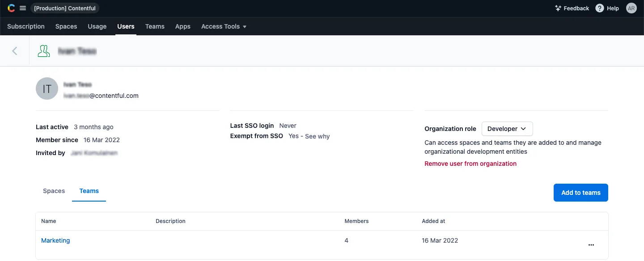Click the Member since 16 Mar 2022 value
The width and height of the screenshot is (644, 261).
pyautogui.click(x=102, y=140)
